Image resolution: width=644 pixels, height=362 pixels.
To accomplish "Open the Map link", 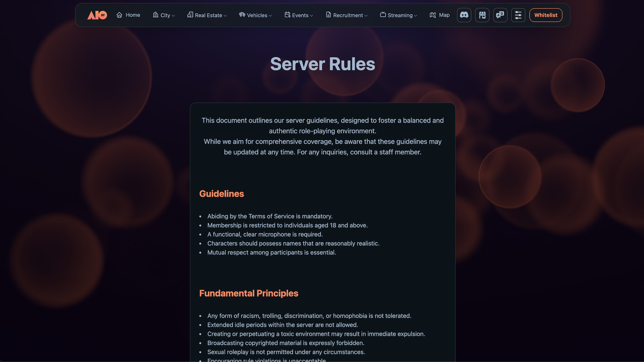I will tap(444, 15).
